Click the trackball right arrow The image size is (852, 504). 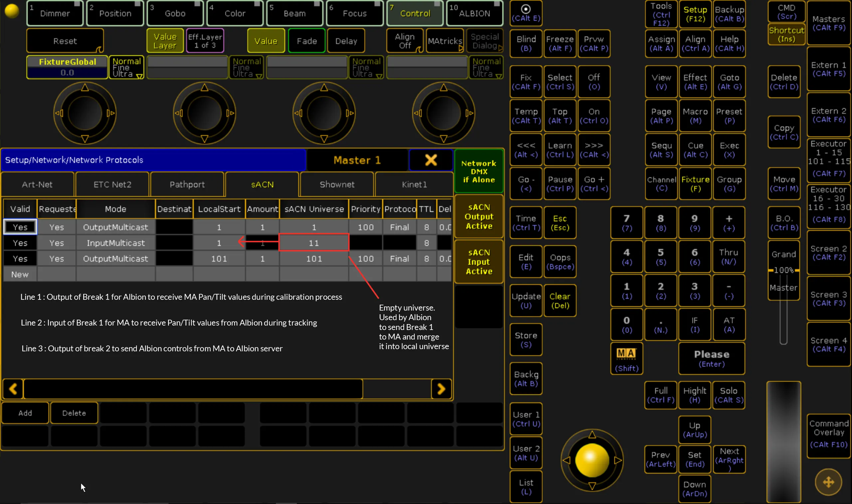tap(618, 460)
